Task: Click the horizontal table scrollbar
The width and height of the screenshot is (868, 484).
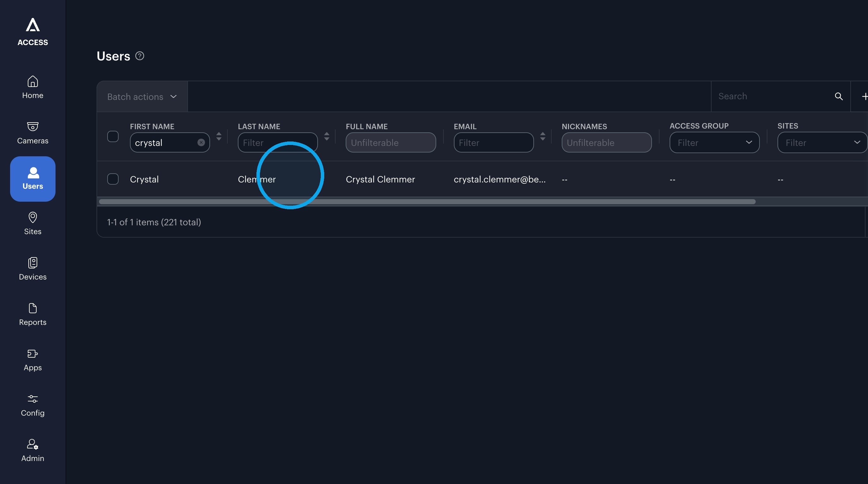Action: pos(427,202)
